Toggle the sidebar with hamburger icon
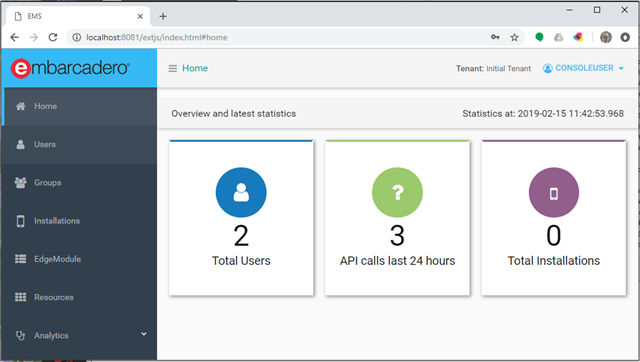This screenshot has height=362, width=640. 173,69
